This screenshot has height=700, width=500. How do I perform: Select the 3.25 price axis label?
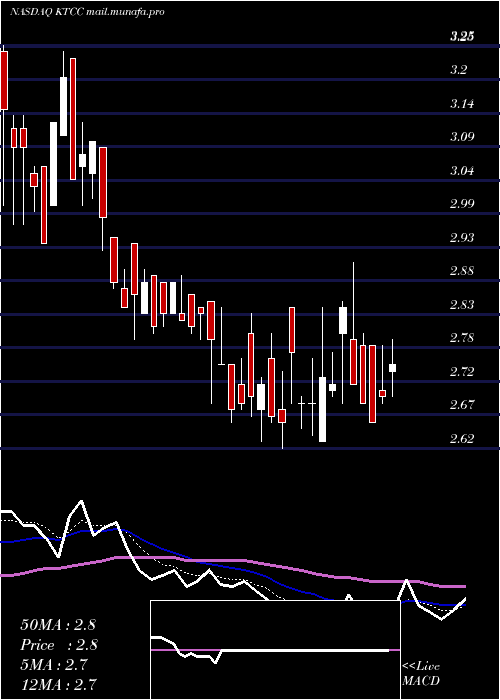[x=462, y=37]
